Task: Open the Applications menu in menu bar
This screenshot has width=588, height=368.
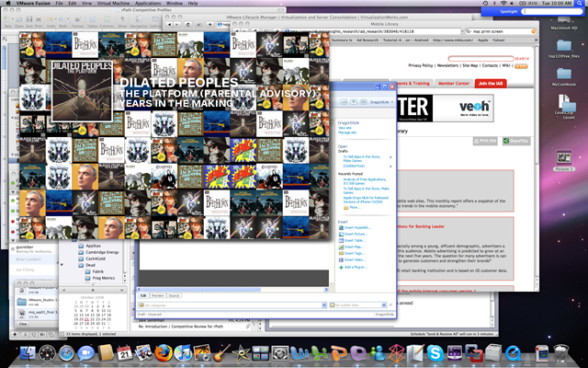Action: [148, 3]
